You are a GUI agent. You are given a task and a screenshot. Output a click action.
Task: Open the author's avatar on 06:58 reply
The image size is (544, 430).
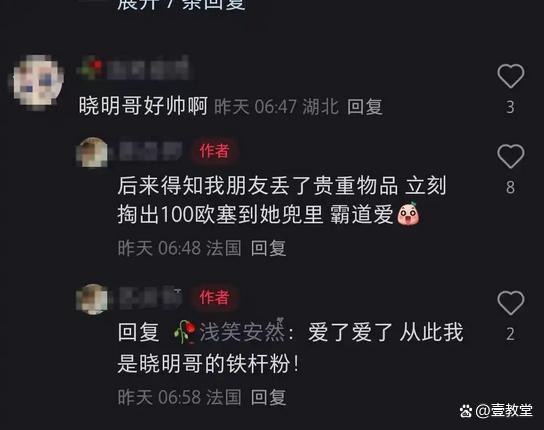(92, 299)
